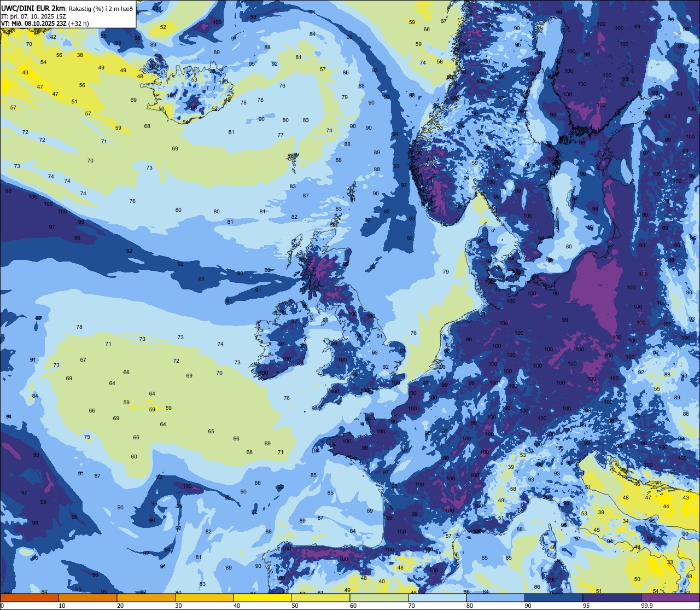Click the humidity value '38' on the map
The width and height of the screenshot is (700, 610).
(x=80, y=55)
